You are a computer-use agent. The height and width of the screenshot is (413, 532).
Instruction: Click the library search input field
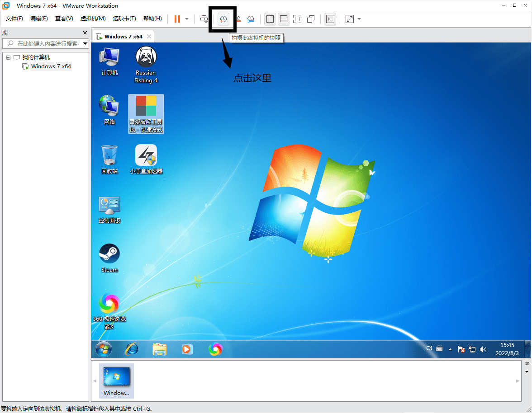pos(43,43)
